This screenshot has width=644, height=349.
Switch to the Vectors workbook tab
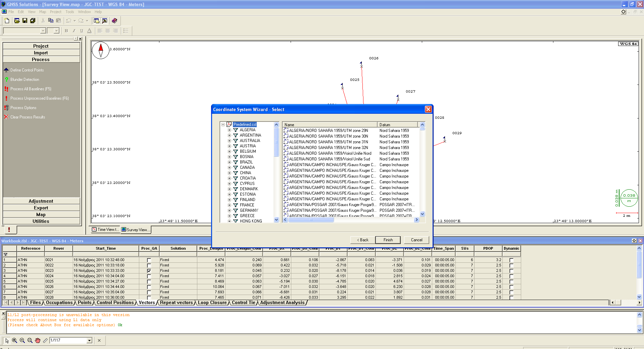(x=147, y=303)
